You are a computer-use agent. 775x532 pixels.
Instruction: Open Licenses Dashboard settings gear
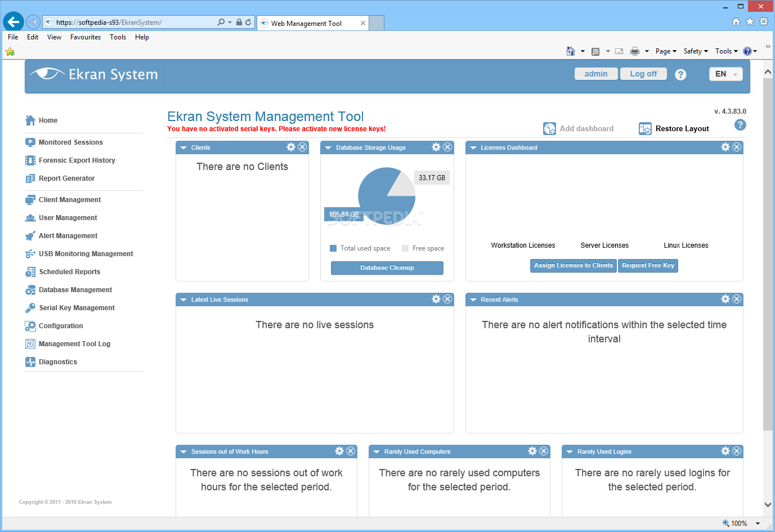(x=725, y=147)
